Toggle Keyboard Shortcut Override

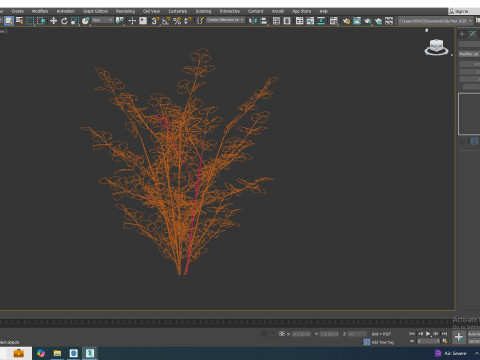click(143, 21)
